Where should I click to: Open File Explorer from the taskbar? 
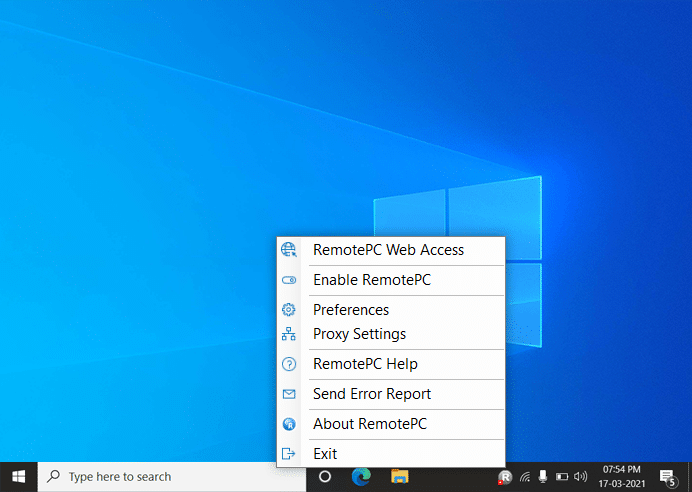[x=400, y=477]
